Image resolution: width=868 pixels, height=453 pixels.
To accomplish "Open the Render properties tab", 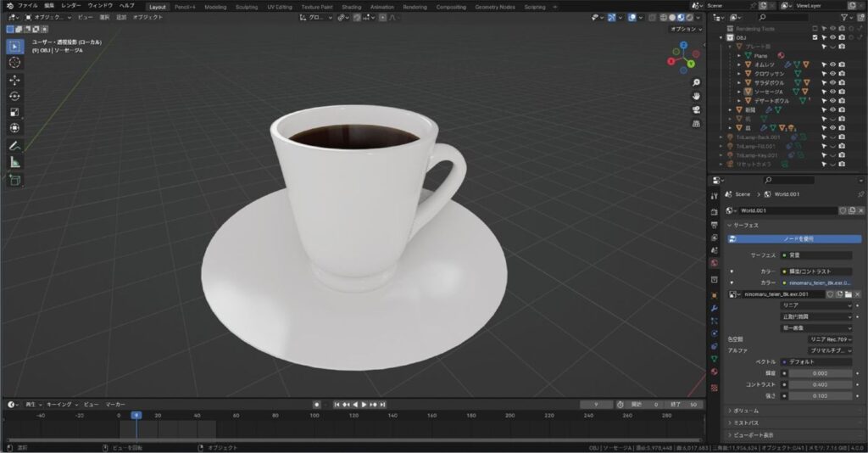I will (x=714, y=211).
